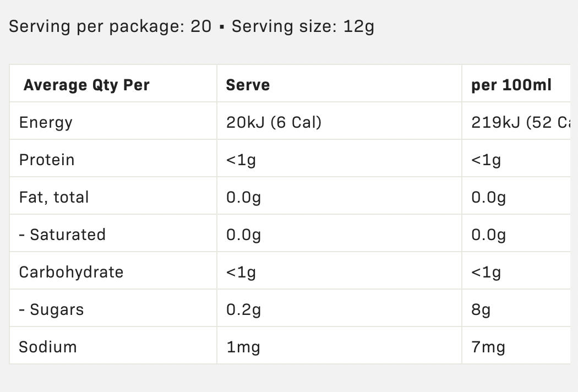Click the "- Saturated" row label
Image resolution: width=578 pixels, height=392 pixels.
point(62,235)
